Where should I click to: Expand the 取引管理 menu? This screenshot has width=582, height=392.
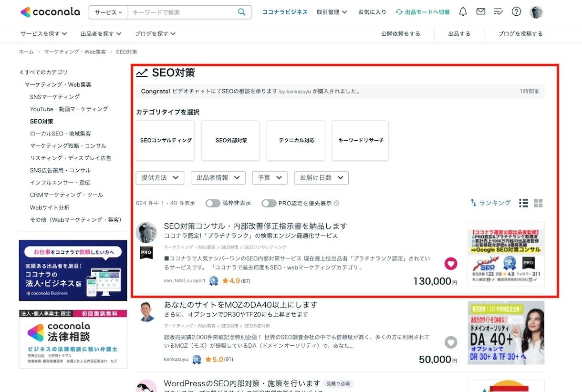[x=332, y=12]
